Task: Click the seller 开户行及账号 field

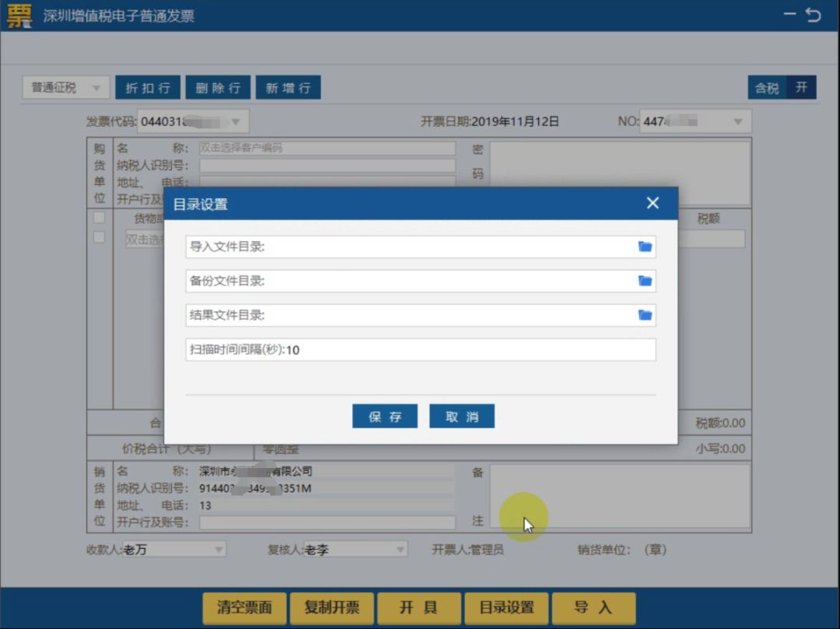Action: [x=327, y=522]
